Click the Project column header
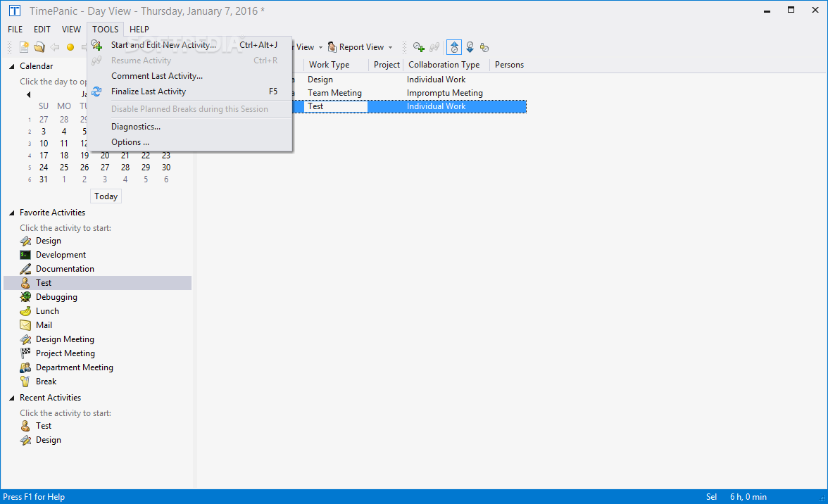Screen dimensions: 828x504 (x=387, y=65)
